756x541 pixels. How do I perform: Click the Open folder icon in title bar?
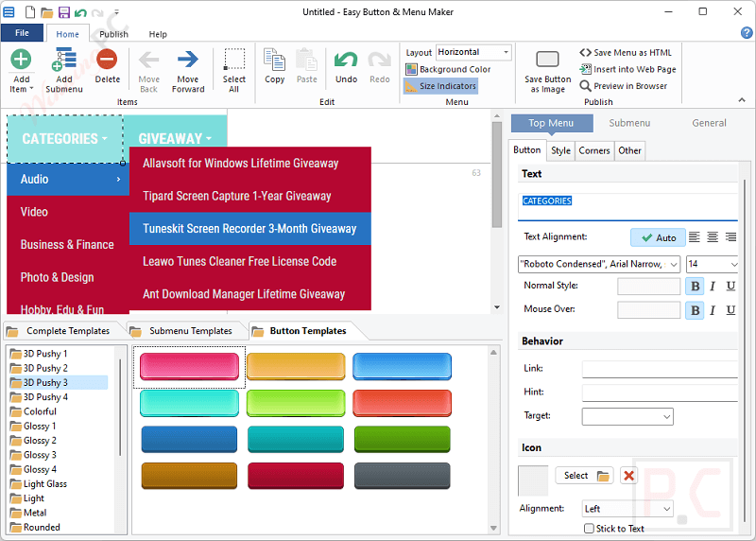click(x=46, y=12)
